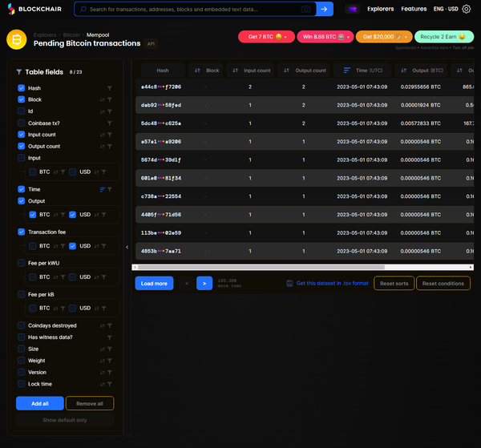Viewport: 481px width, 448px height.
Task: Click the yellow Bitcoin coin icon
Action: [17, 39]
